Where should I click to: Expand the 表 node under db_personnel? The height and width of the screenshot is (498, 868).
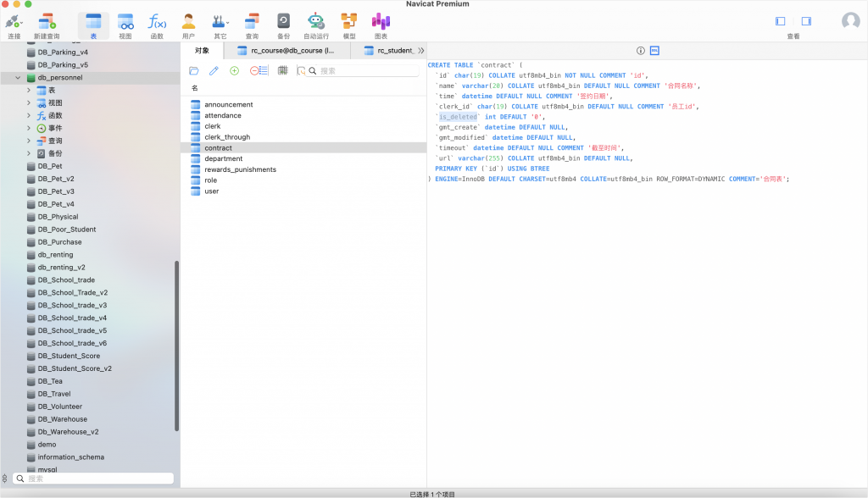[x=29, y=90]
